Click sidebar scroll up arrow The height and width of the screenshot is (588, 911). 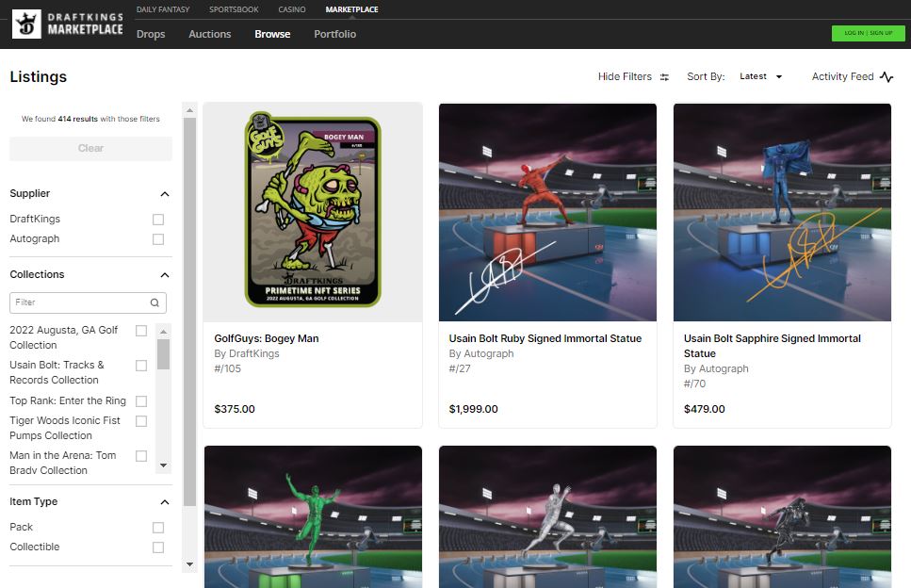pos(189,110)
